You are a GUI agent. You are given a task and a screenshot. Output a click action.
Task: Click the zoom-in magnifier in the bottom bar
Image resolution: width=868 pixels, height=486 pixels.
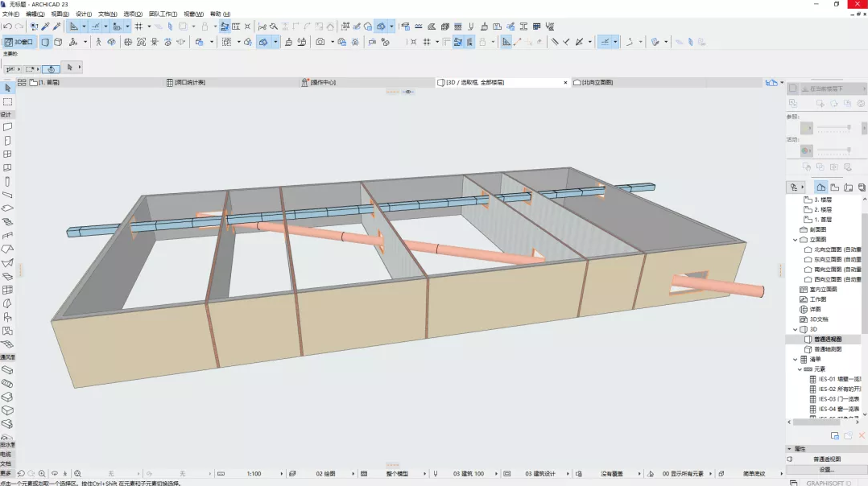tap(42, 474)
